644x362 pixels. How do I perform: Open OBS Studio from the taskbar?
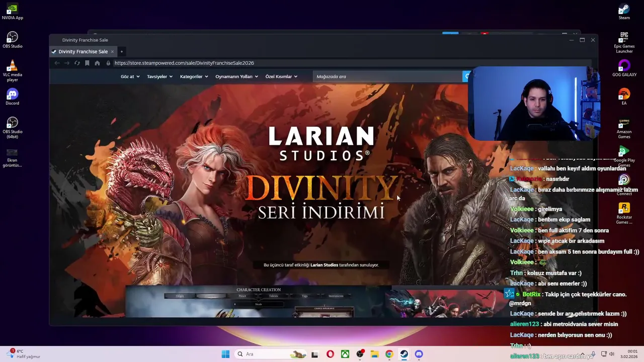click(x=360, y=354)
